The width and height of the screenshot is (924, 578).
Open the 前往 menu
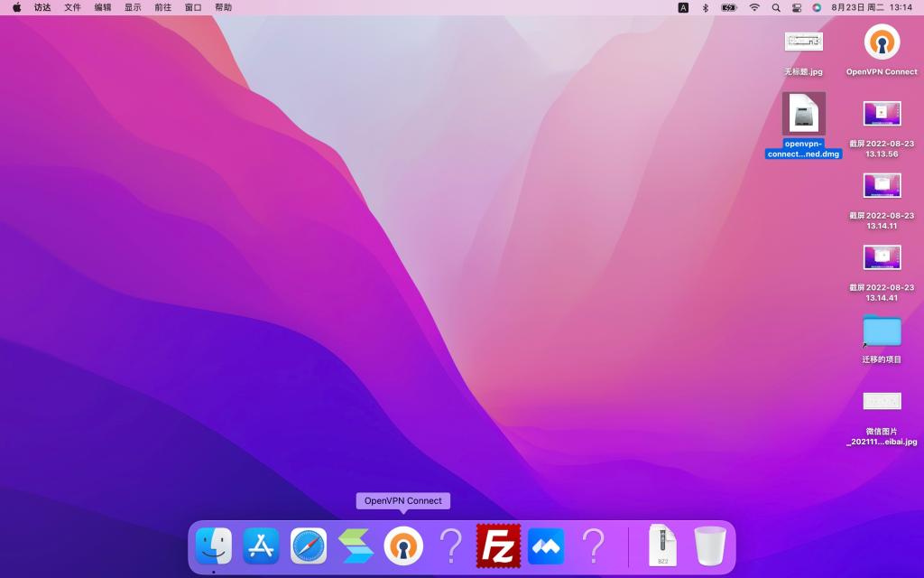[x=162, y=7]
